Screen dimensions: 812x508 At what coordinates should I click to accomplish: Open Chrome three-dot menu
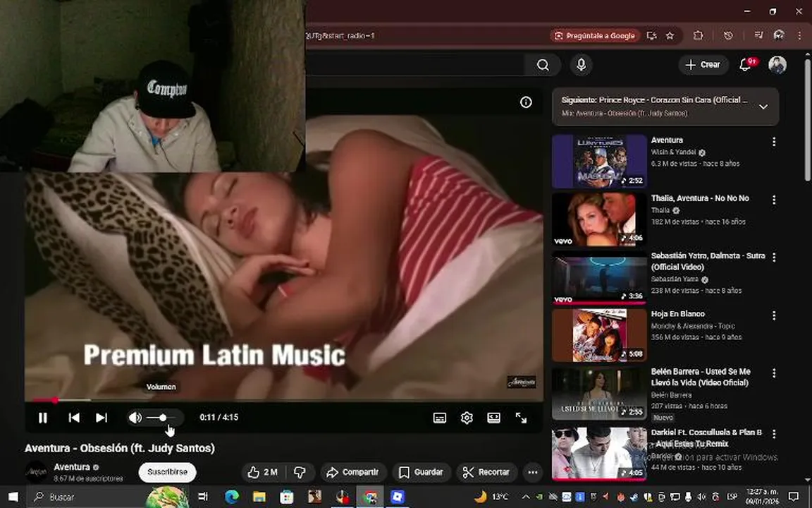click(799, 35)
